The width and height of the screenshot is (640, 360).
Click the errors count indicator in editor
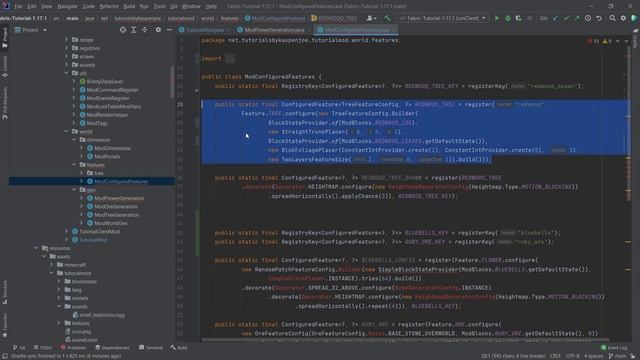tap(593, 41)
